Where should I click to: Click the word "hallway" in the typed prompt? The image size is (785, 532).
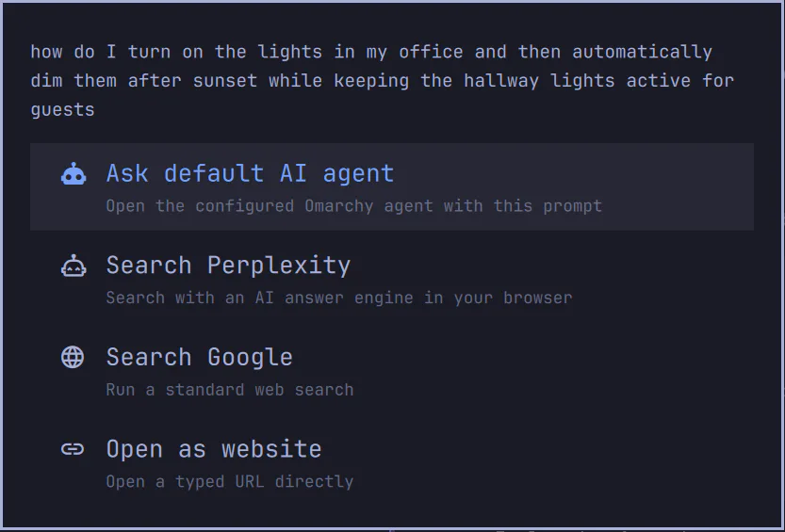(501, 80)
